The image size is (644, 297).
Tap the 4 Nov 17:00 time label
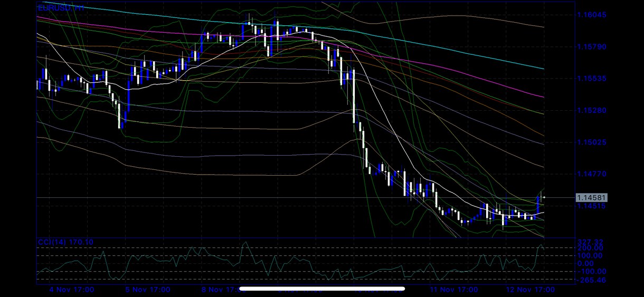coord(71,290)
